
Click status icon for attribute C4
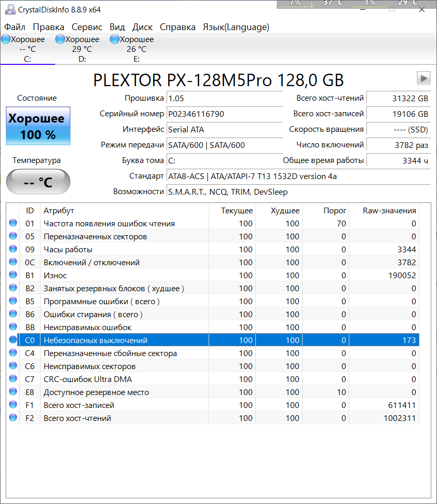pos(13,352)
